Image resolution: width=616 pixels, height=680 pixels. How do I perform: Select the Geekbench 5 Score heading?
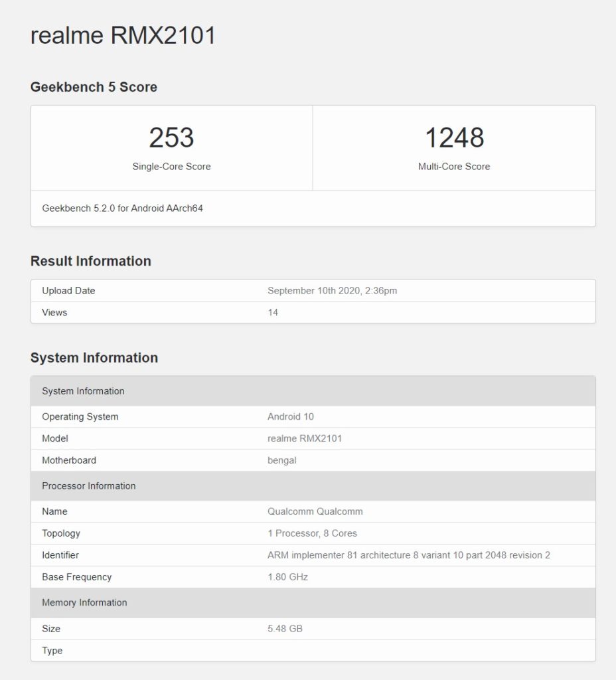[x=94, y=87]
